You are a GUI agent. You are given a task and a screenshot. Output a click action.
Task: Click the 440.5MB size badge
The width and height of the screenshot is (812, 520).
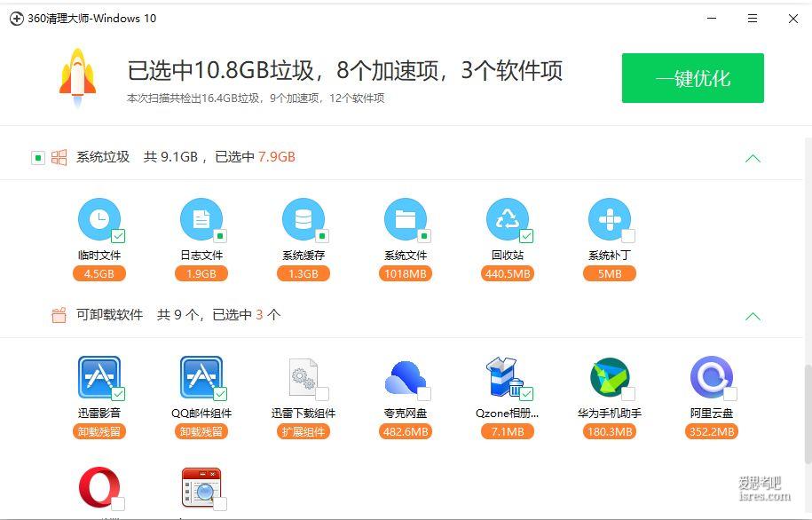click(508, 273)
